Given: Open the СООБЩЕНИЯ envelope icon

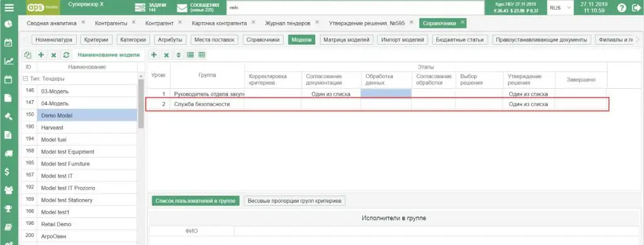Looking at the screenshot, I should [x=182, y=8].
